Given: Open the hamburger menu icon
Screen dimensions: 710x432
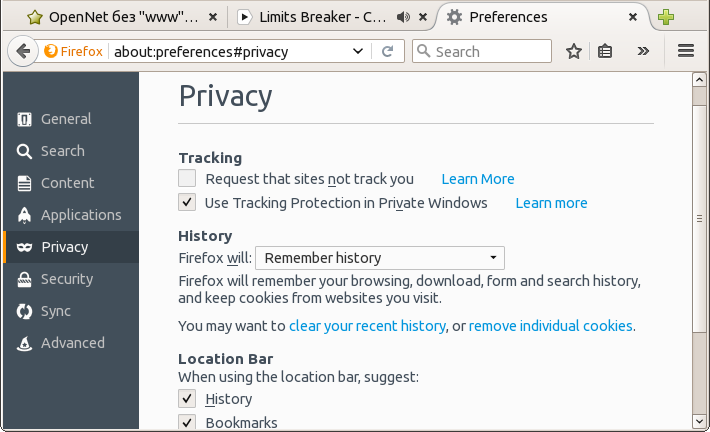Looking at the screenshot, I should click(686, 52).
